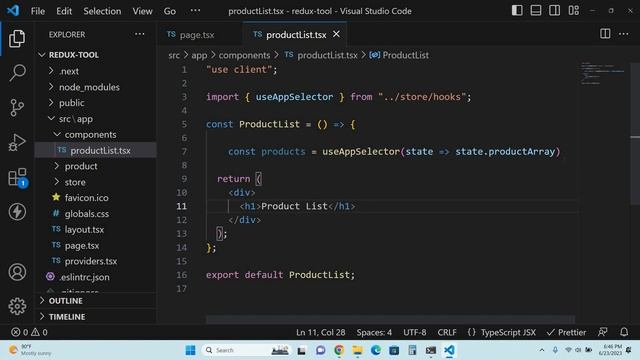Open the Go menu
Image resolution: width=640 pixels, height=360 pixels.
click(170, 11)
